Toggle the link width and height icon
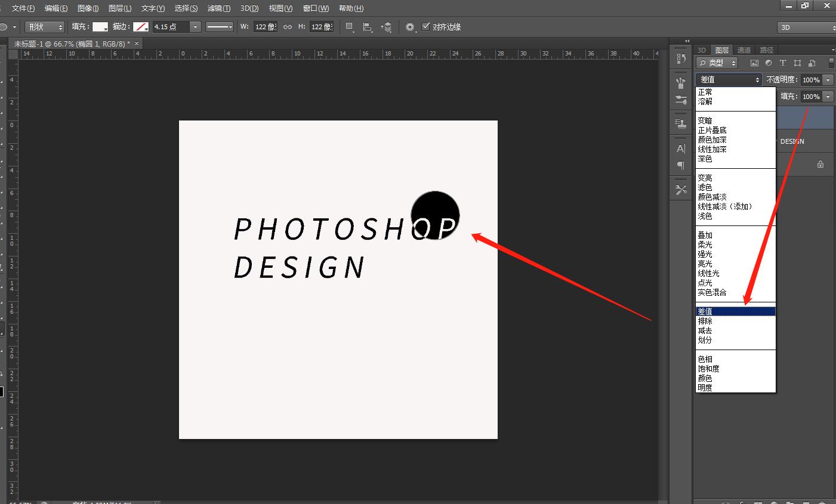The width and height of the screenshot is (836, 504). 288,27
